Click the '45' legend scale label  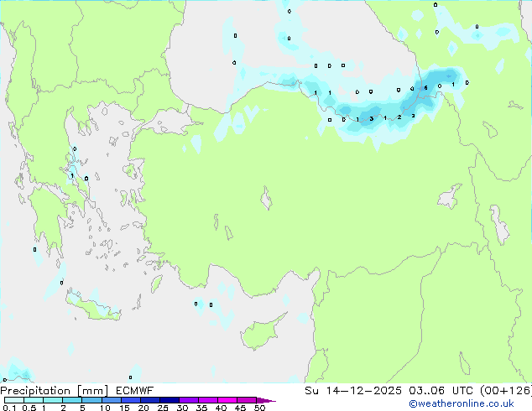click(x=241, y=408)
